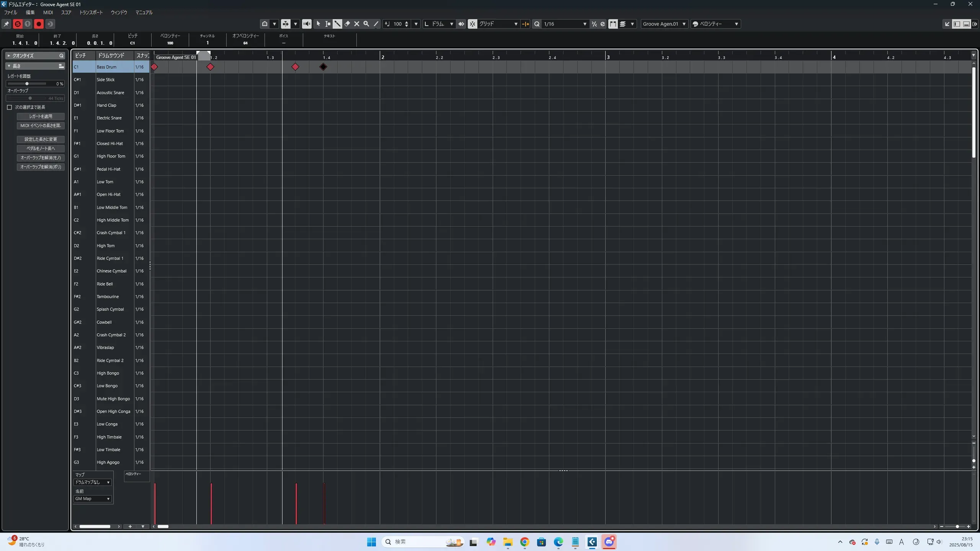Click the 設定した長さに変更 button
Image resolution: width=980 pixels, height=551 pixels.
coord(41,139)
